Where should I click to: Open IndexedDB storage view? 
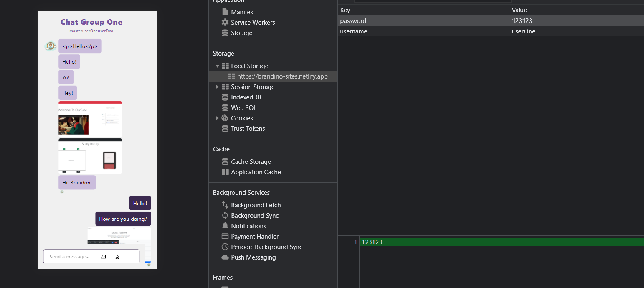246,97
